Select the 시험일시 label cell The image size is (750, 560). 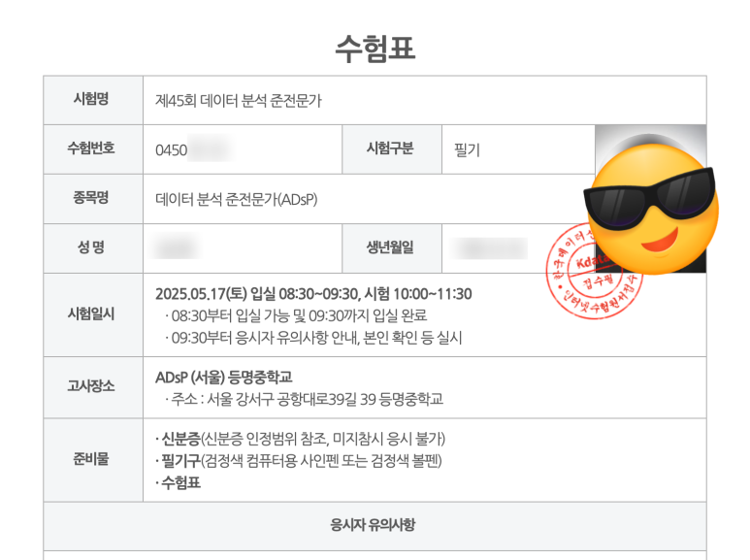[93, 315]
